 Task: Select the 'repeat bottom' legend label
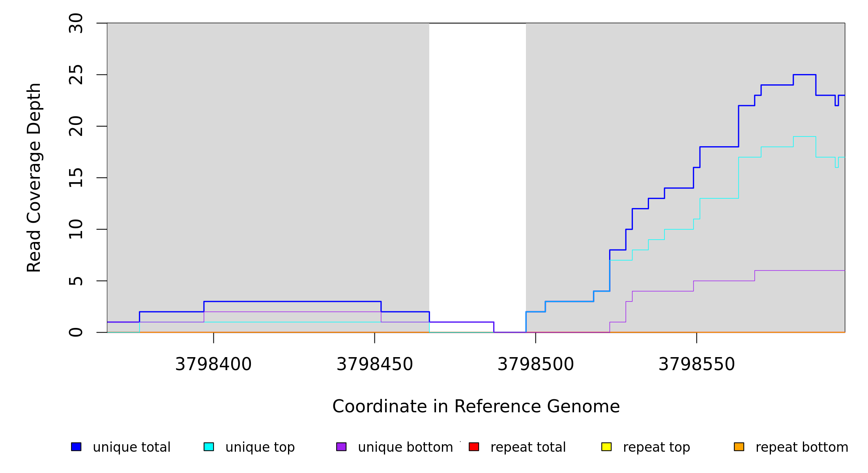(x=802, y=447)
